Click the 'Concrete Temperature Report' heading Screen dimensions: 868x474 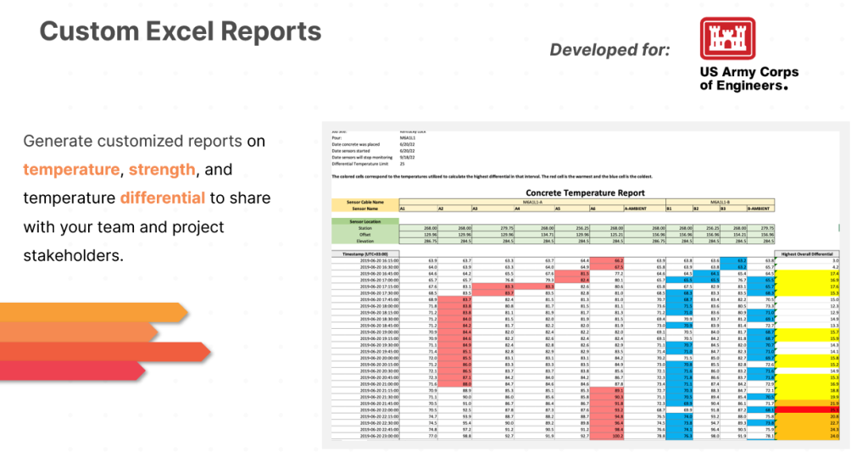click(585, 192)
